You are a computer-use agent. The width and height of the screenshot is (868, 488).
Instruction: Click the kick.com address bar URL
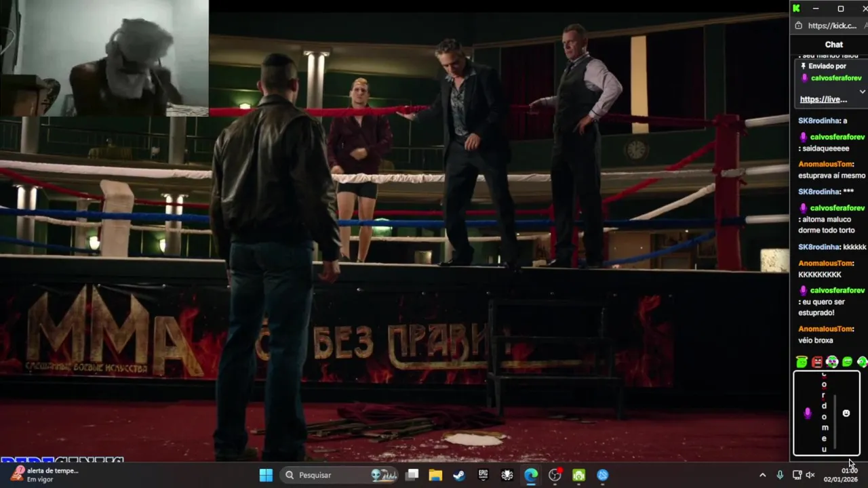832,26
